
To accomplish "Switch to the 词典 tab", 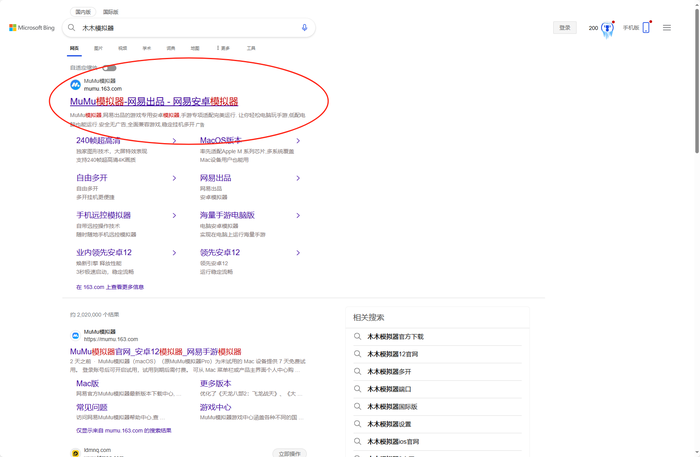I will (x=171, y=48).
